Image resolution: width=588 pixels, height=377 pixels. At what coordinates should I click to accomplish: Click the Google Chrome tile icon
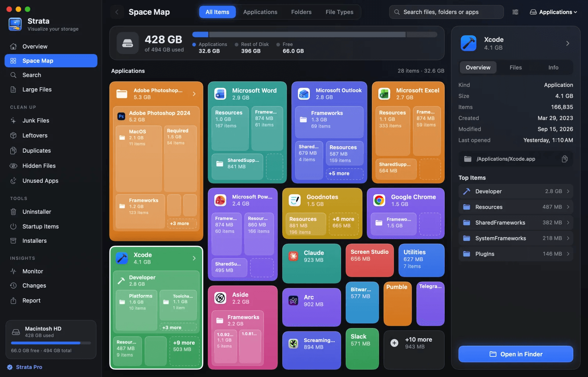(x=379, y=200)
